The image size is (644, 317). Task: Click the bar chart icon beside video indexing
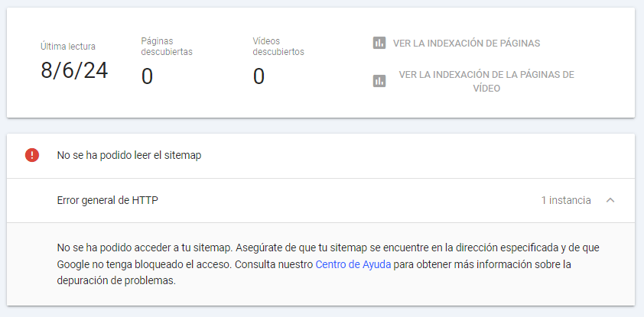point(379,81)
